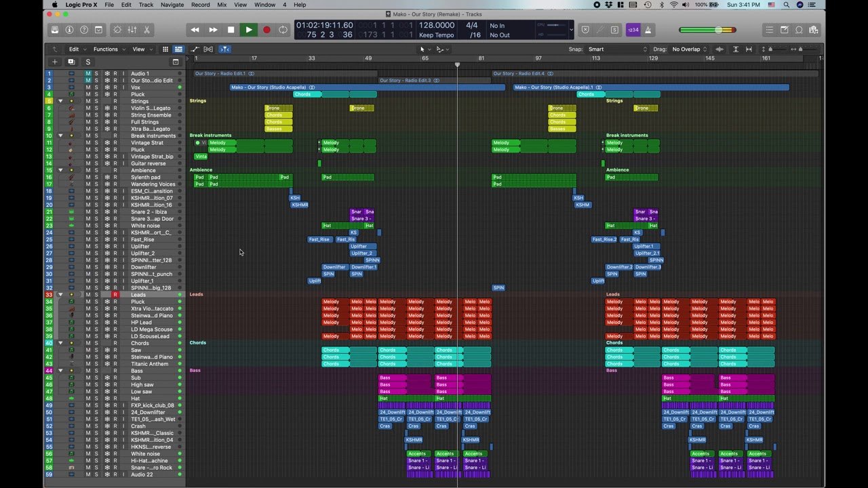Record-enable the Leads track
The width and height of the screenshot is (868, 488).
pyautogui.click(x=115, y=295)
